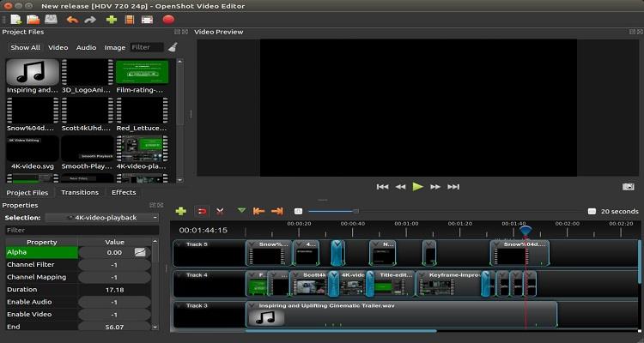Click the properties Filter input field

[x=82, y=230]
